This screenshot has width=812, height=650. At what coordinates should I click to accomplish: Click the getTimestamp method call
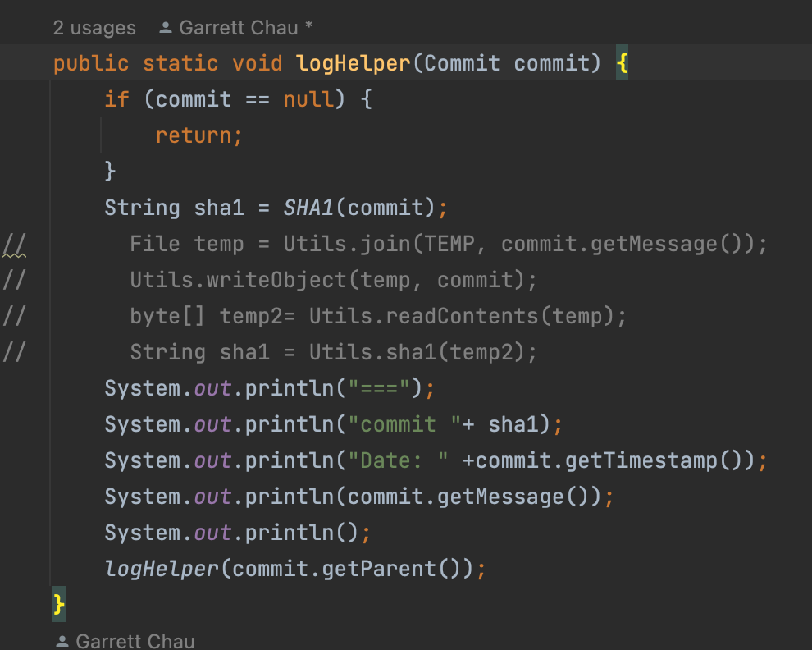[x=641, y=460]
